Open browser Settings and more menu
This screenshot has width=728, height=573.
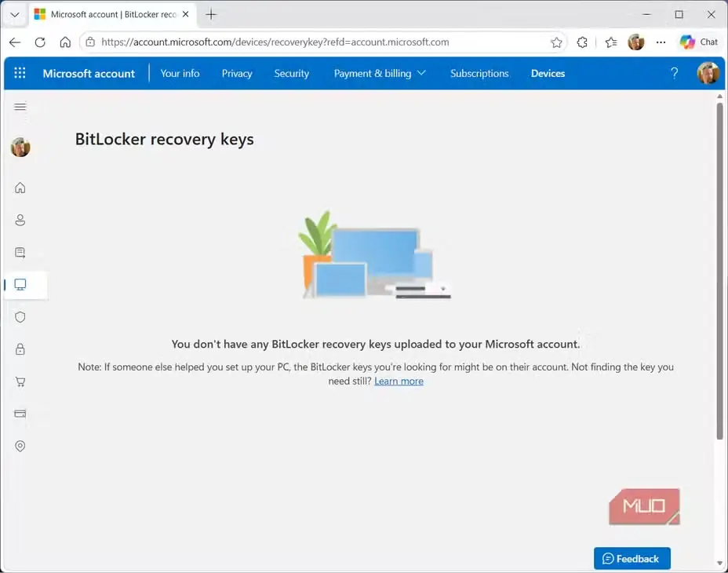(661, 42)
